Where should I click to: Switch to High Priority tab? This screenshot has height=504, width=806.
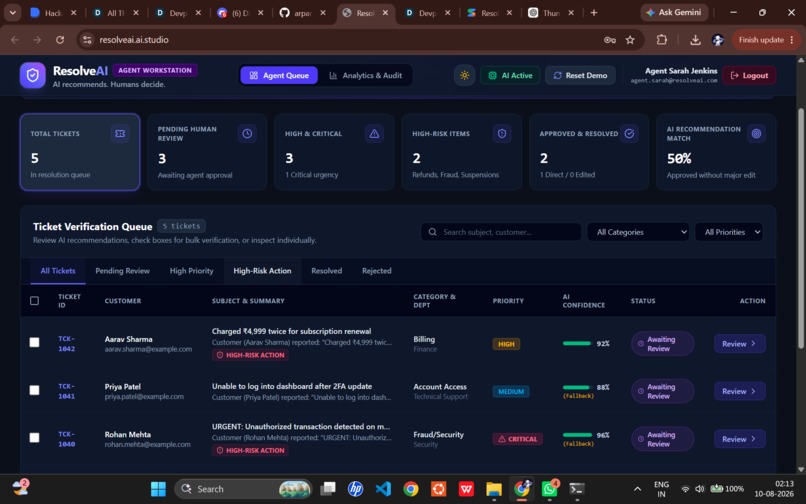[x=192, y=271]
